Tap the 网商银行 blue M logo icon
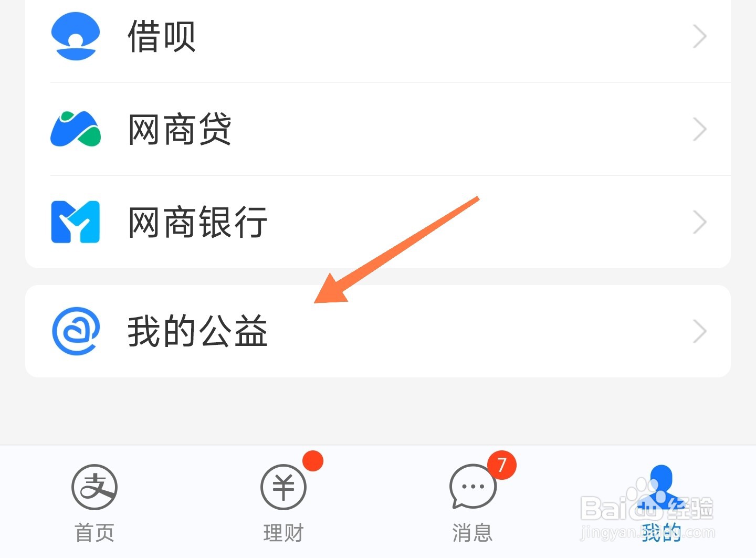756x558 pixels. (75, 222)
